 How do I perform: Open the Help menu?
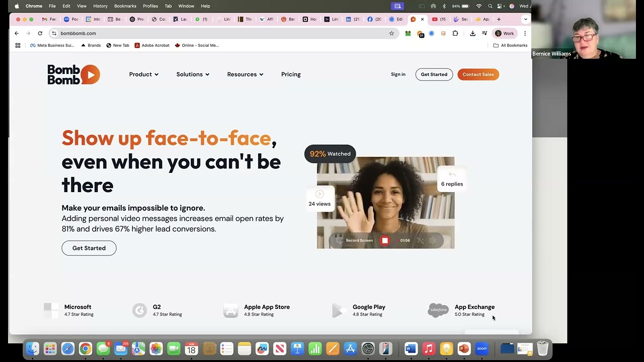[x=205, y=6]
